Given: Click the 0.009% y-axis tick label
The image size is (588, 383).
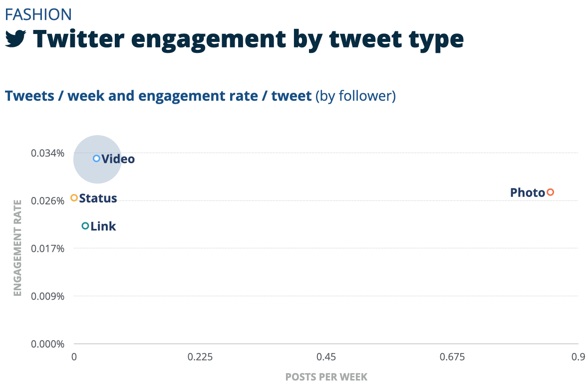Looking at the screenshot, I should pos(48,296).
